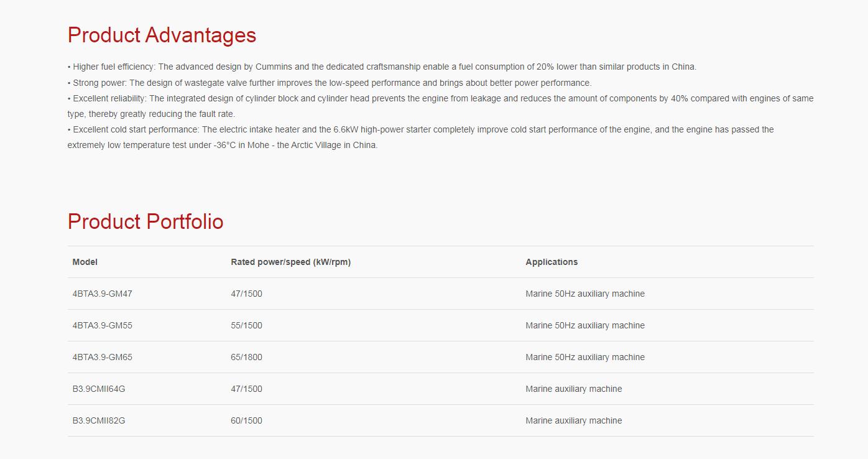Select the 4BTA3.9-GM55 model cell

103,326
